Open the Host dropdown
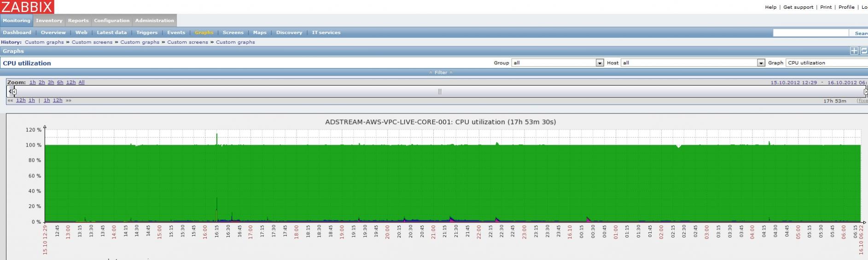This screenshot has width=868, height=260. 693,63
